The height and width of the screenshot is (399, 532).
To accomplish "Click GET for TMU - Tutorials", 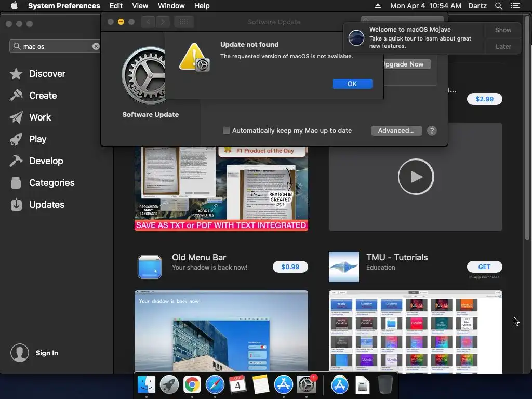I will coord(485,267).
